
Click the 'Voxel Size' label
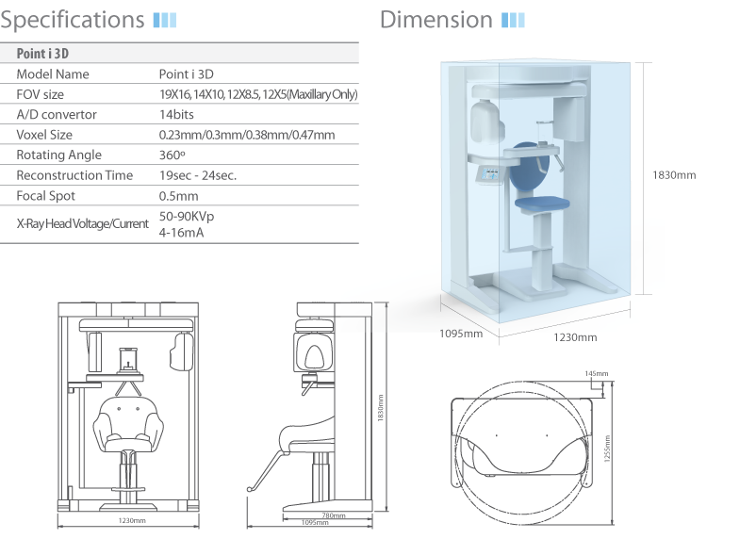point(44,135)
